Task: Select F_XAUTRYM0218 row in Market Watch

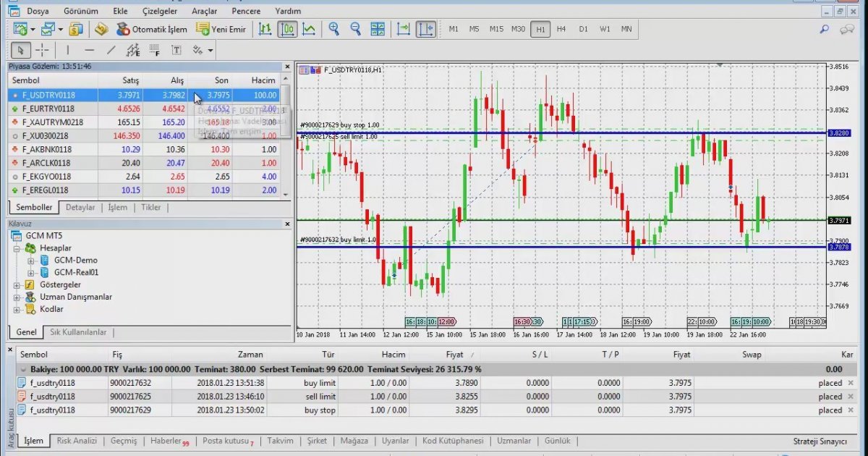Action: (143, 122)
